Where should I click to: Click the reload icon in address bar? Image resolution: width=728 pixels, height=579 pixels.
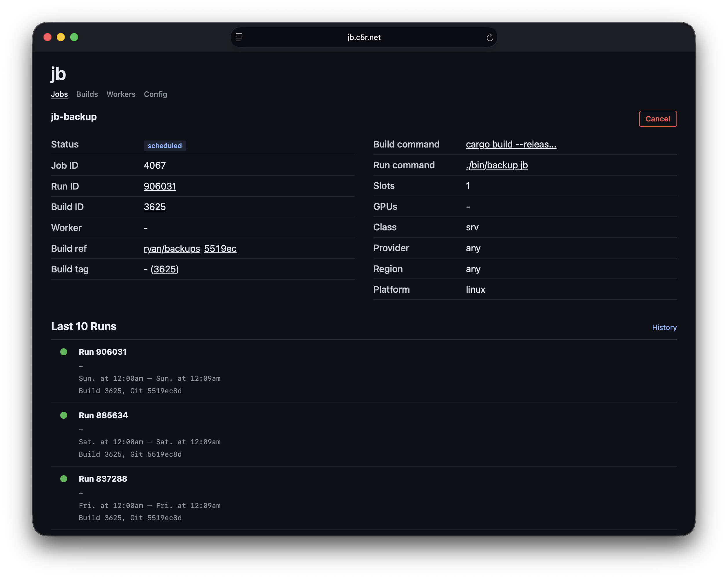point(490,37)
